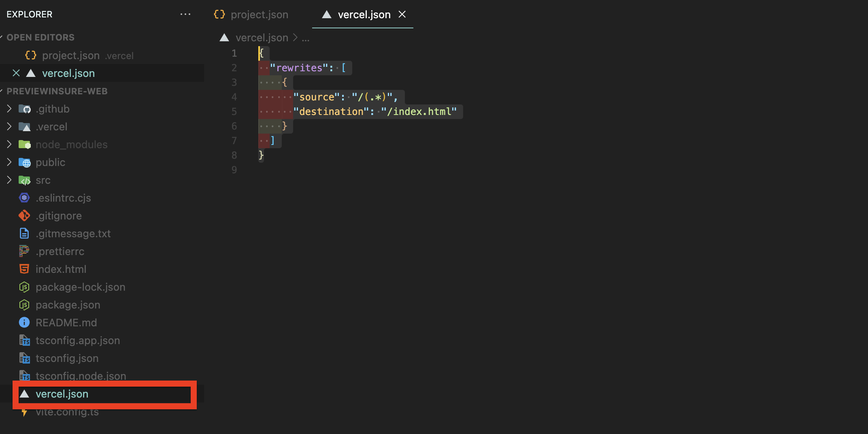Select the public folder name

pyautogui.click(x=50, y=162)
